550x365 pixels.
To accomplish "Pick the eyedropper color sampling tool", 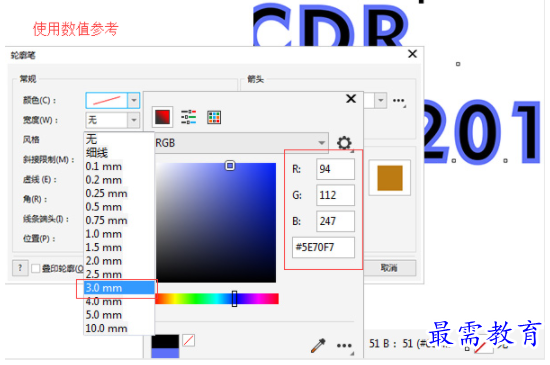I will (x=318, y=345).
